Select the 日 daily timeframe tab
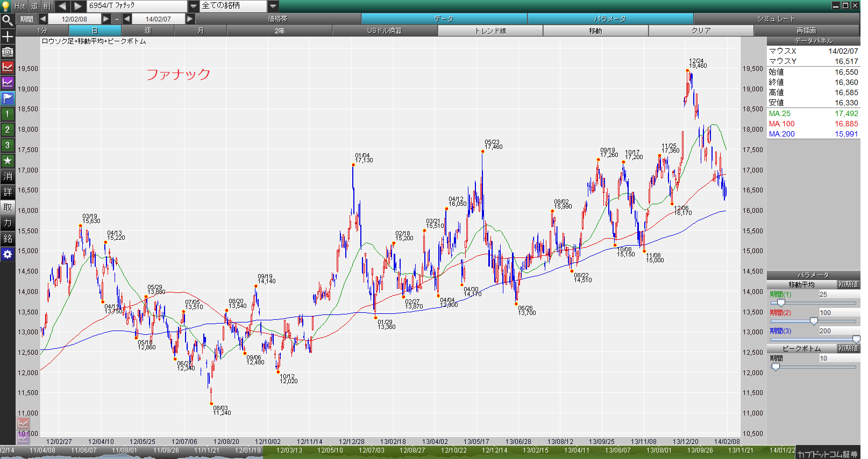Screen dimensions: 868x459 [x=95, y=31]
